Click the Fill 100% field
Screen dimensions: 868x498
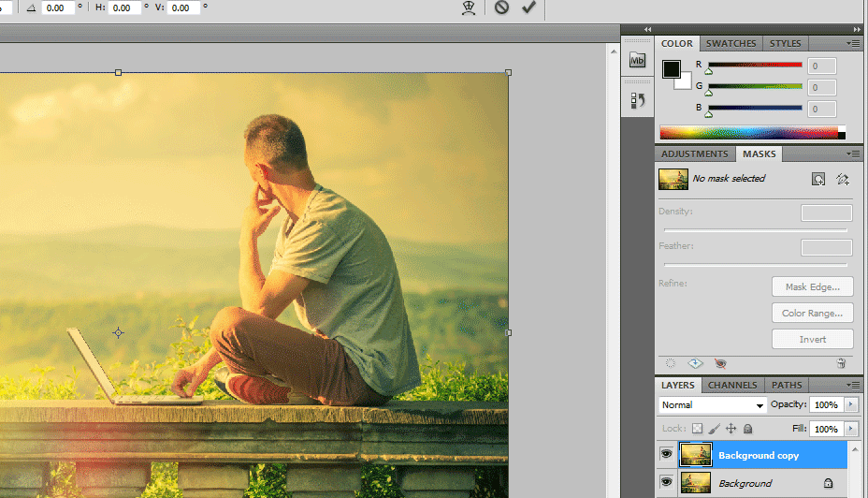coord(826,429)
